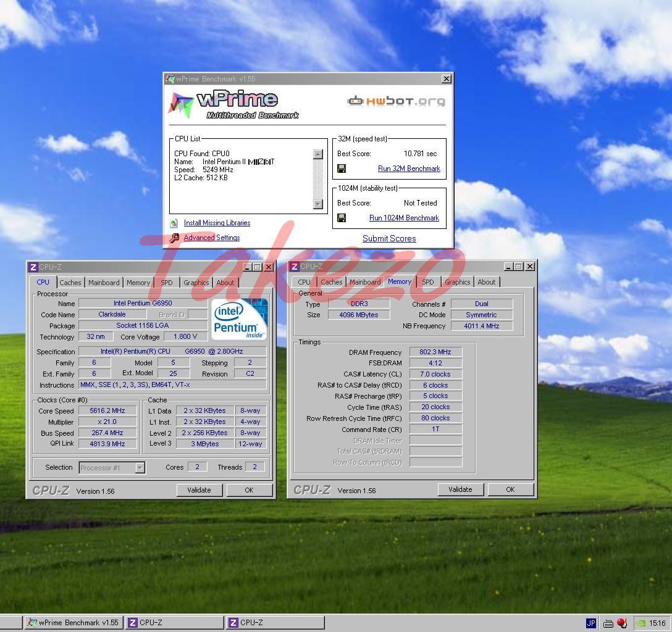Click the QPI Link value 4813.9 MHz
The image size is (672, 632).
coord(107,444)
